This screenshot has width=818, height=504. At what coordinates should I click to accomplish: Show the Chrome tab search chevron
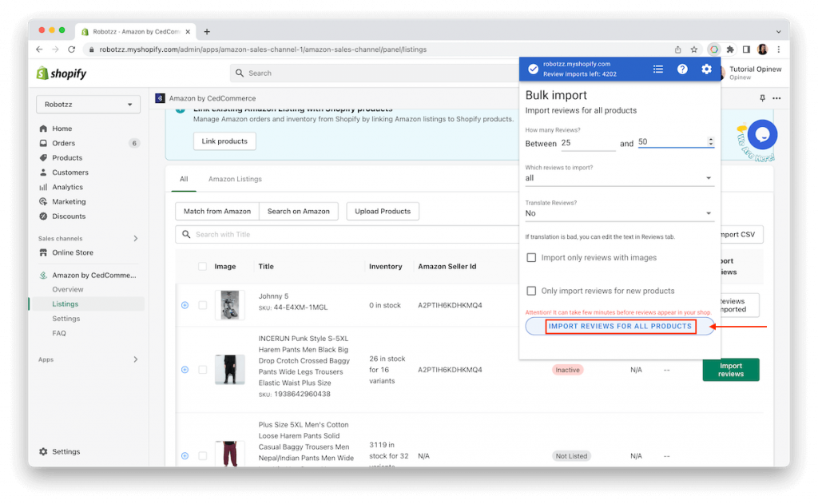pyautogui.click(x=778, y=31)
